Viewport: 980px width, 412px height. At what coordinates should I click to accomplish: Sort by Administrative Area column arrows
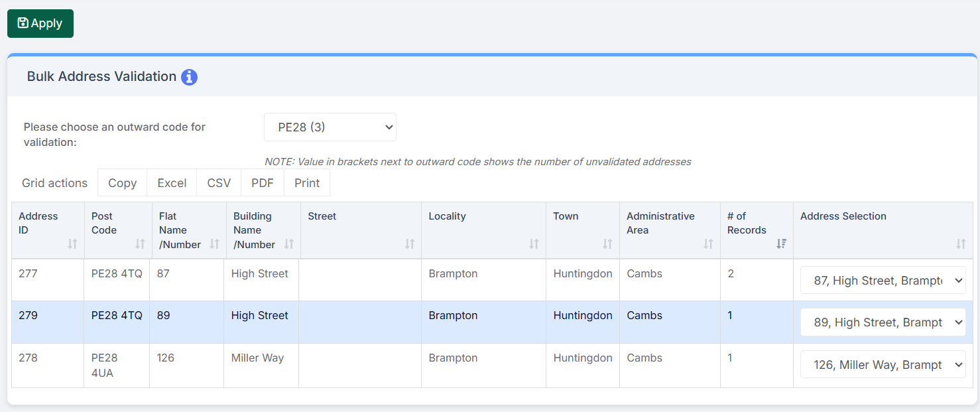click(708, 244)
